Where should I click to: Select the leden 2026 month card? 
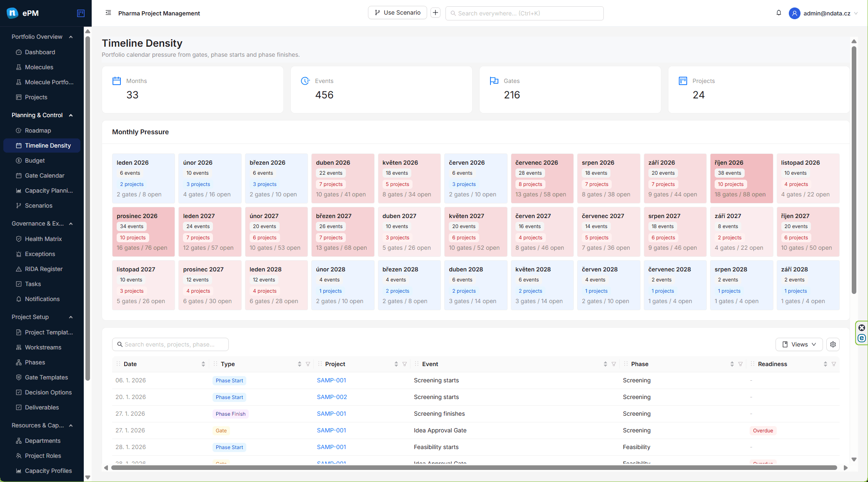[143, 178]
